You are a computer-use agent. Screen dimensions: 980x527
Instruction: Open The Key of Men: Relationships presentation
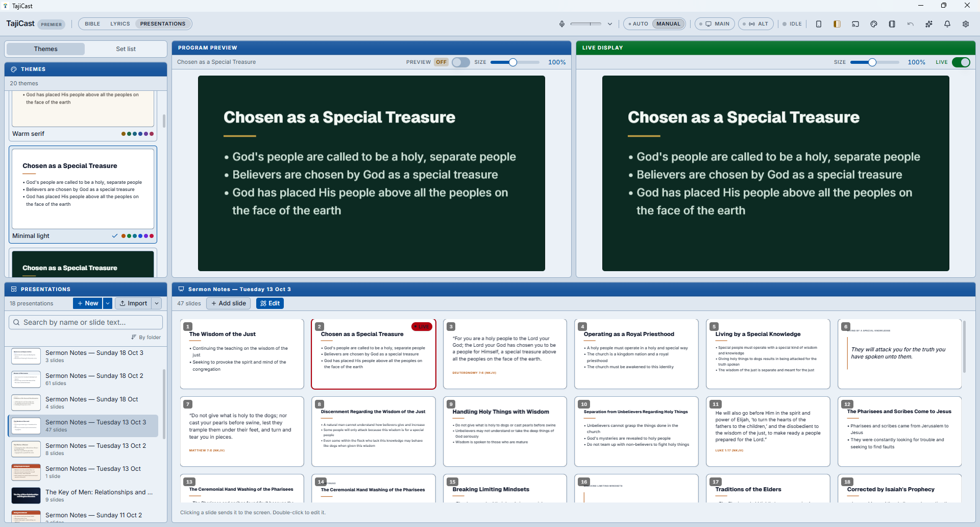[83, 496]
